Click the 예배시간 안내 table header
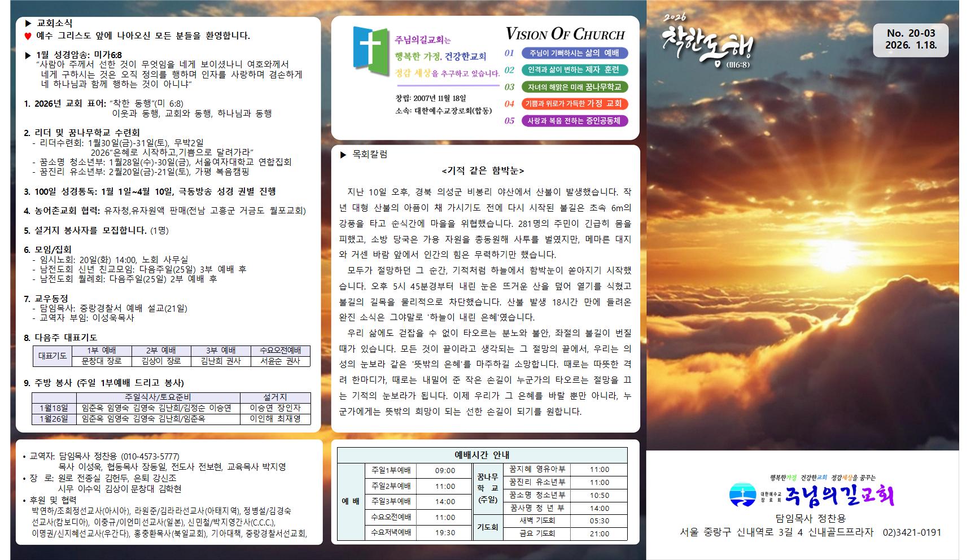971x560 pixels. (482, 455)
